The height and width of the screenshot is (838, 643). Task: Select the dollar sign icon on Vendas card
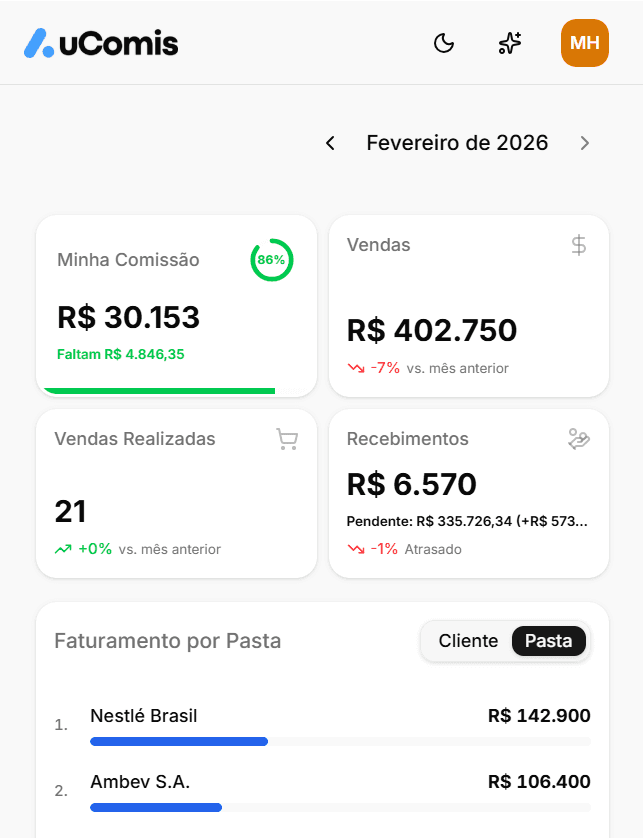[578, 245]
